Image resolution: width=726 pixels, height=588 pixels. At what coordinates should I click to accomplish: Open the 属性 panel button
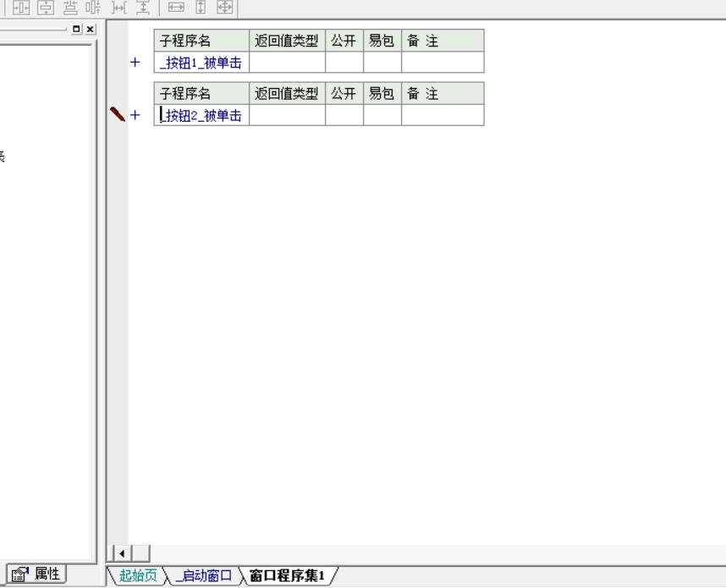(36, 574)
